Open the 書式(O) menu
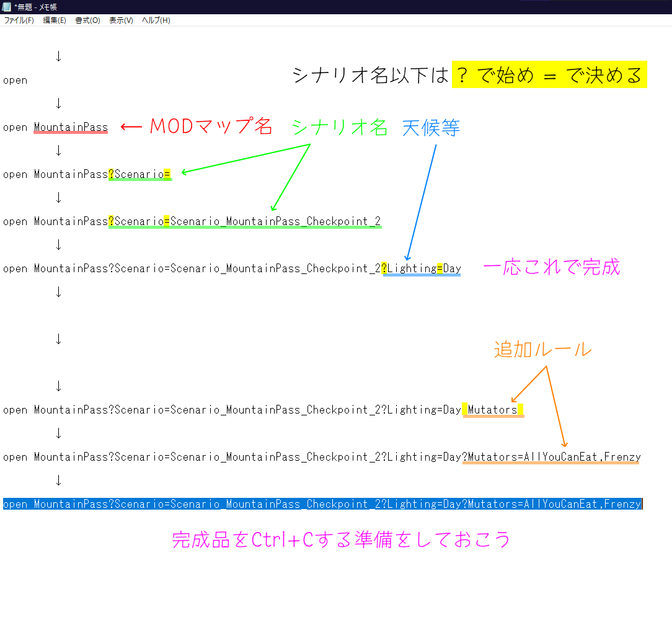Viewport: 672px width, 620px height. 87,20
